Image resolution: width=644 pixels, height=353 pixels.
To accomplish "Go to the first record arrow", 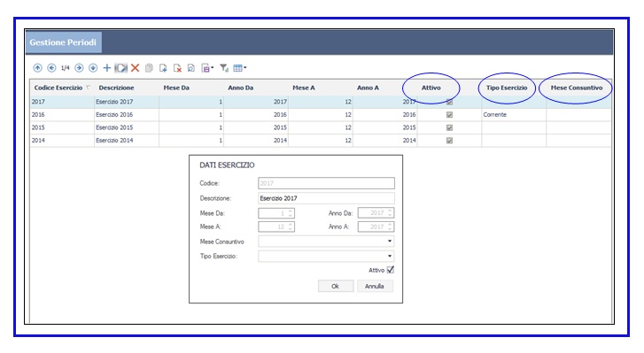I will pyautogui.click(x=37, y=68).
